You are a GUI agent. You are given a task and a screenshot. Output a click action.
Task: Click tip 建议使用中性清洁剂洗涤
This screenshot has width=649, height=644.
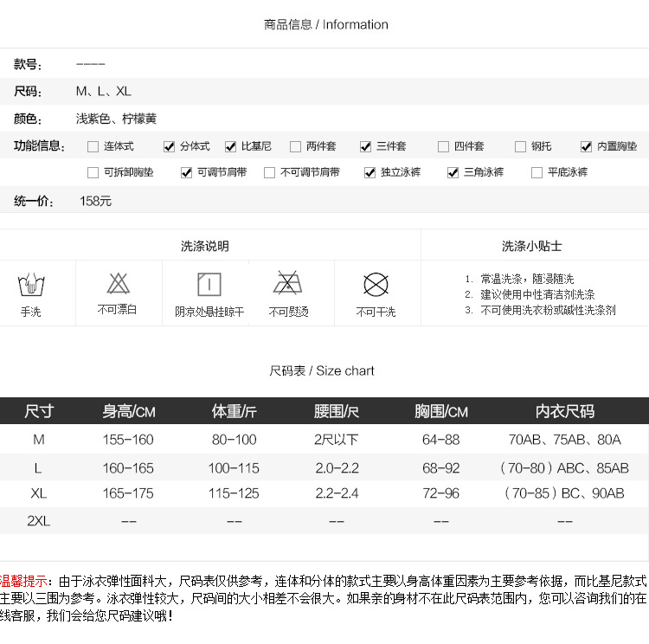537,294
